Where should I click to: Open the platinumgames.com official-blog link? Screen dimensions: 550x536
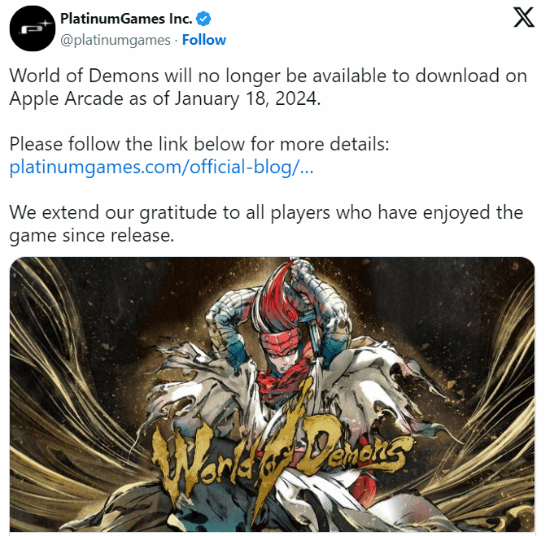point(161,167)
